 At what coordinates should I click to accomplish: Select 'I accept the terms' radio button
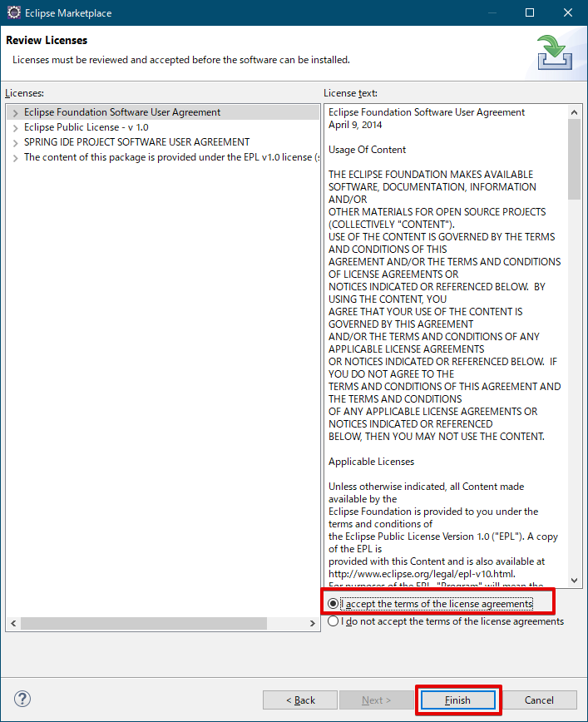333,603
